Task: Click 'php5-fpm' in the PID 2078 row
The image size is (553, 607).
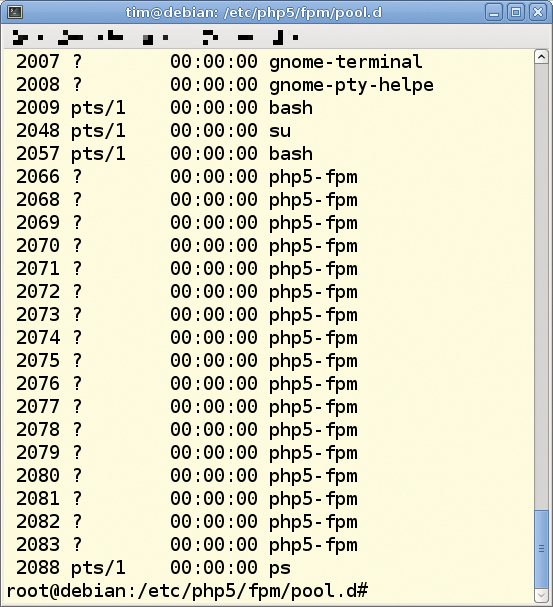Action: 313,430
